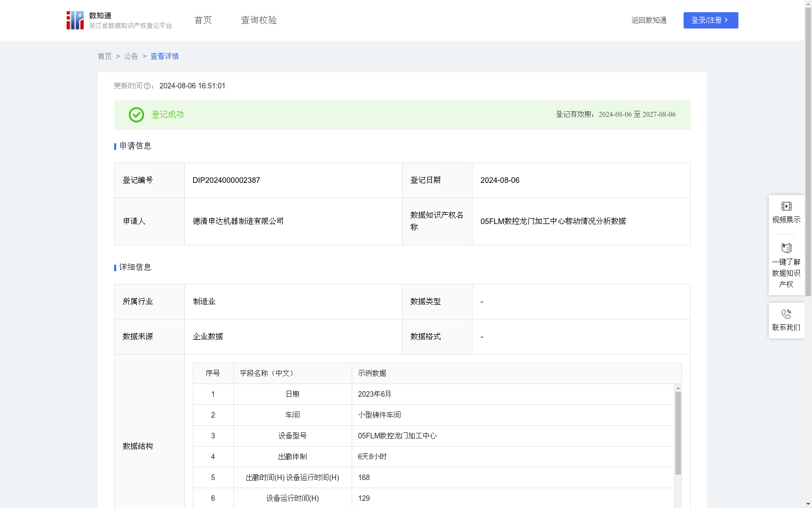Go to 公告 in the breadcrumb
812x508 pixels.
pos(131,56)
